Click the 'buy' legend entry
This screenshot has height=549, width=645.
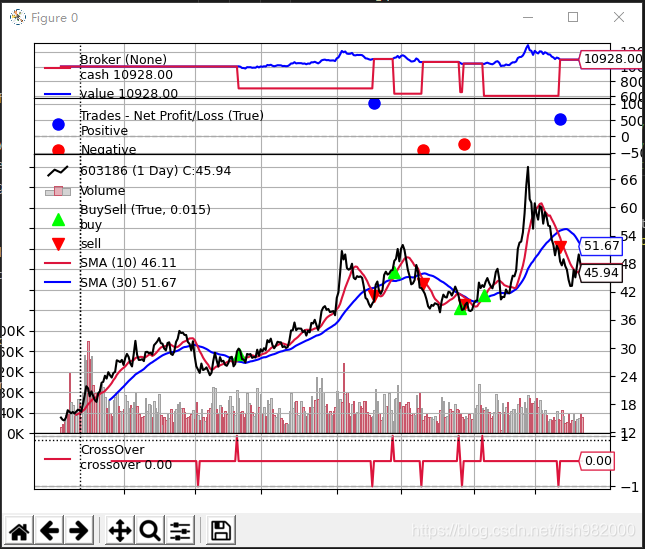(91, 225)
